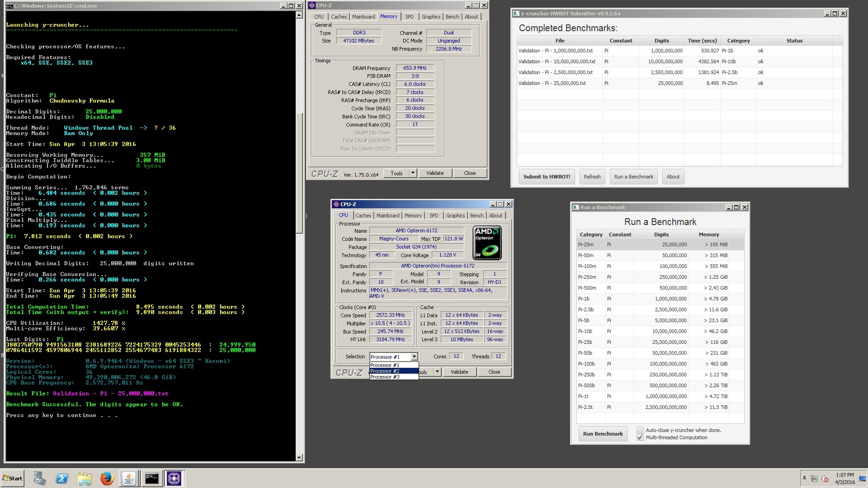
Task: Click Validate in Memory CPU-Z window
Action: click(x=435, y=173)
